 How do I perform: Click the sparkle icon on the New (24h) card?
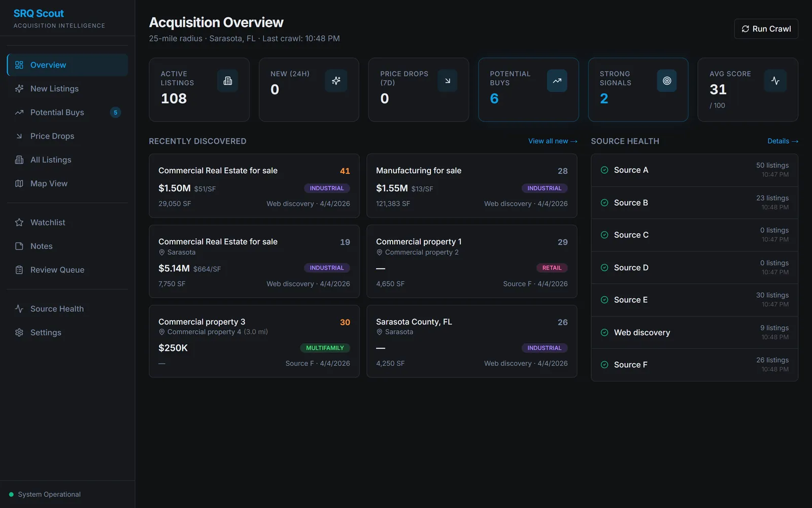(x=336, y=81)
